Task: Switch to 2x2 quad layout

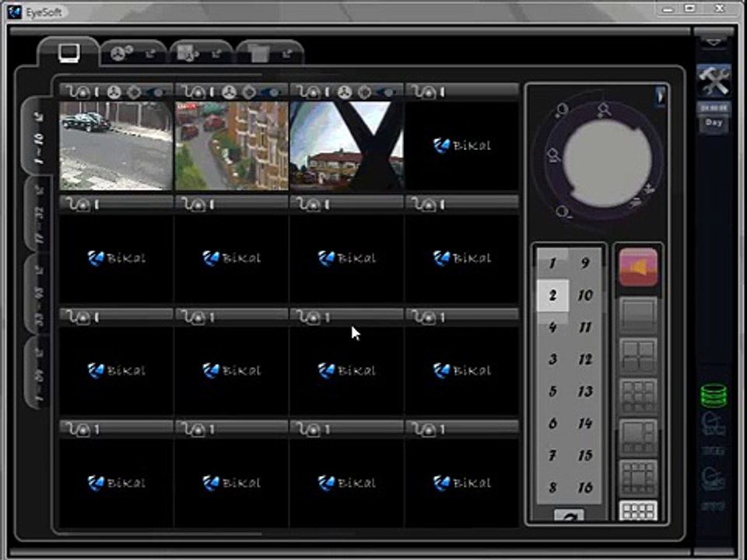Action: 638,355
